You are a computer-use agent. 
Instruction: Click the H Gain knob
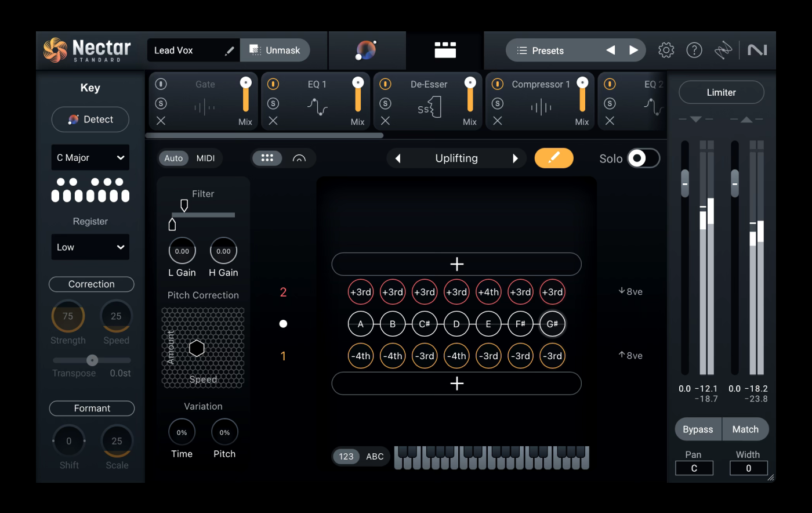[223, 251]
